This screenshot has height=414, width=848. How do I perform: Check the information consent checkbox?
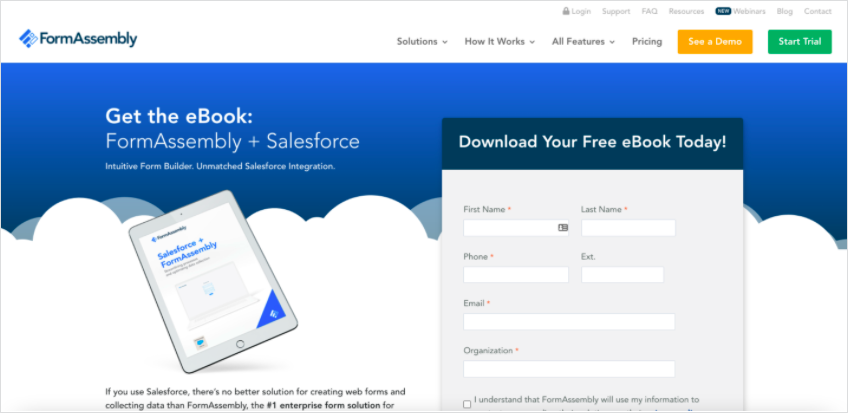tap(467, 404)
